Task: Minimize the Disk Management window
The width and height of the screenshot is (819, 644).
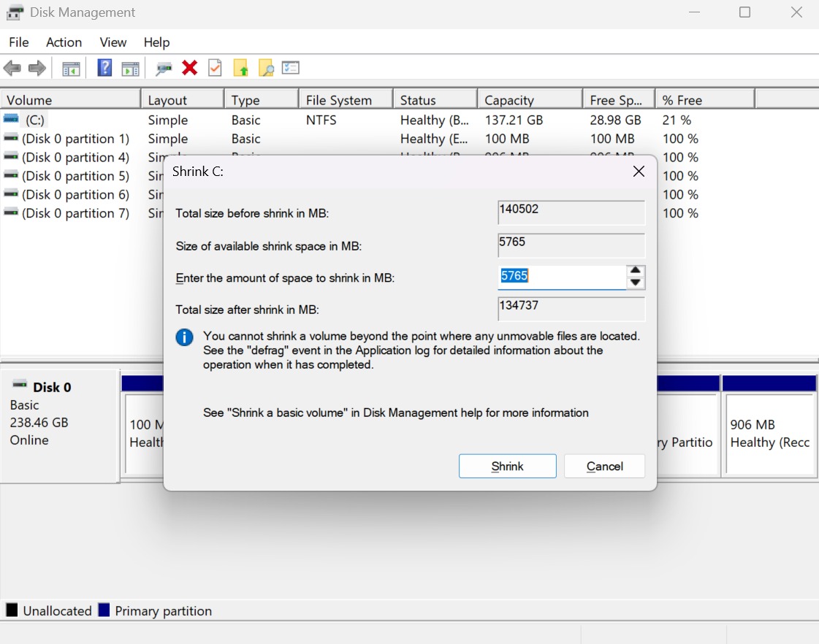Action: pyautogui.click(x=694, y=12)
